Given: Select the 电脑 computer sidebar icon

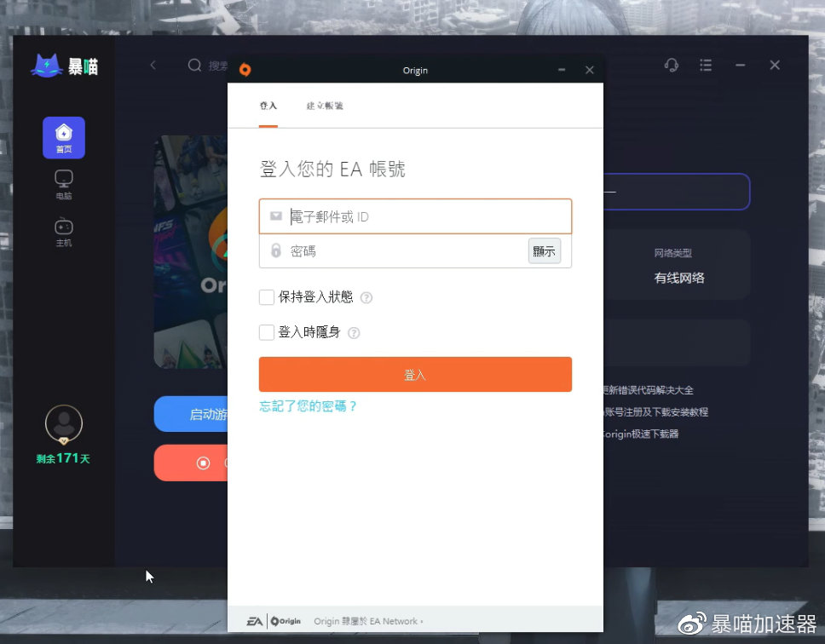Looking at the screenshot, I should (x=64, y=185).
